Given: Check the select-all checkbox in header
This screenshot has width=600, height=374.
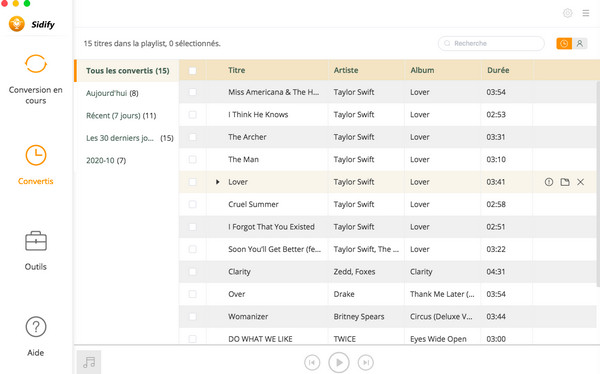Looking at the screenshot, I should pyautogui.click(x=192, y=70).
